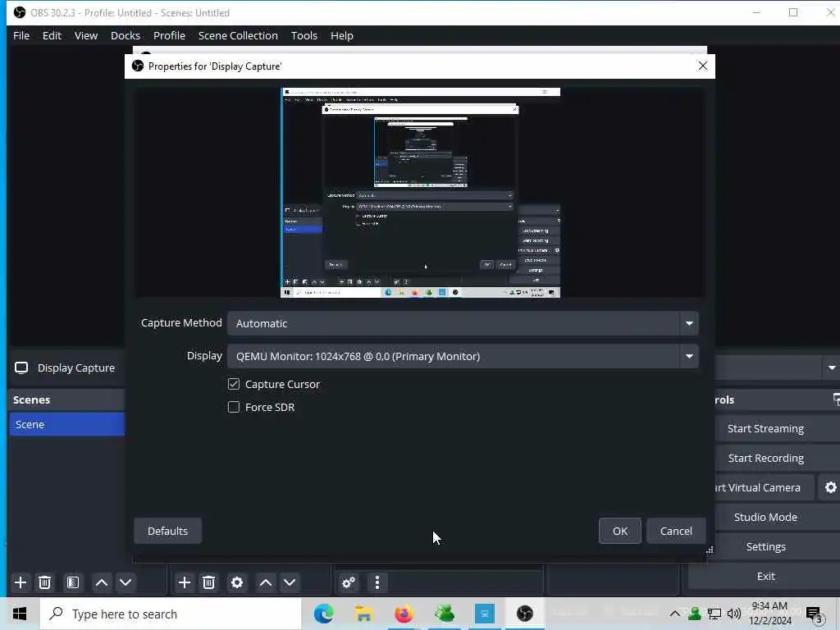Image resolution: width=840 pixels, height=630 pixels.
Task: Click the Display Capture preview thumbnail
Action: (x=421, y=193)
